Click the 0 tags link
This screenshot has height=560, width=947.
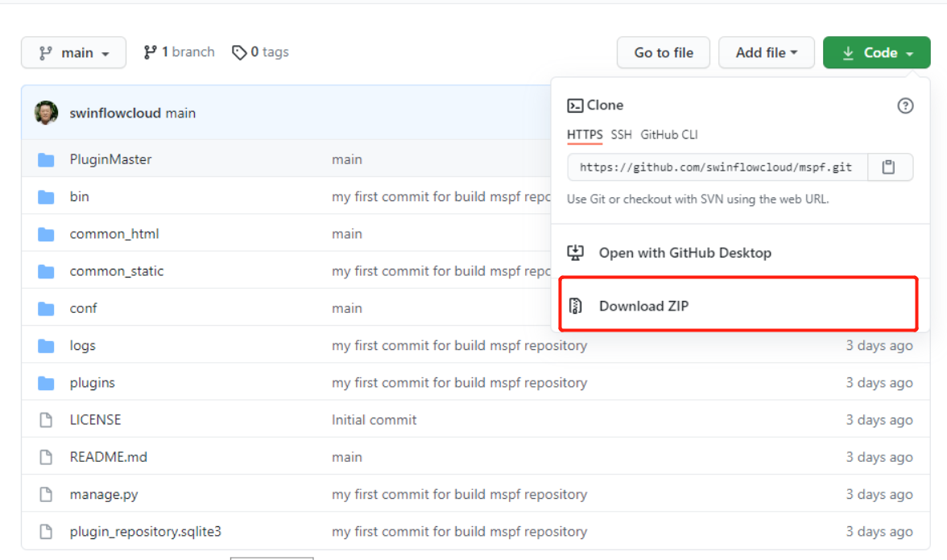260,51
